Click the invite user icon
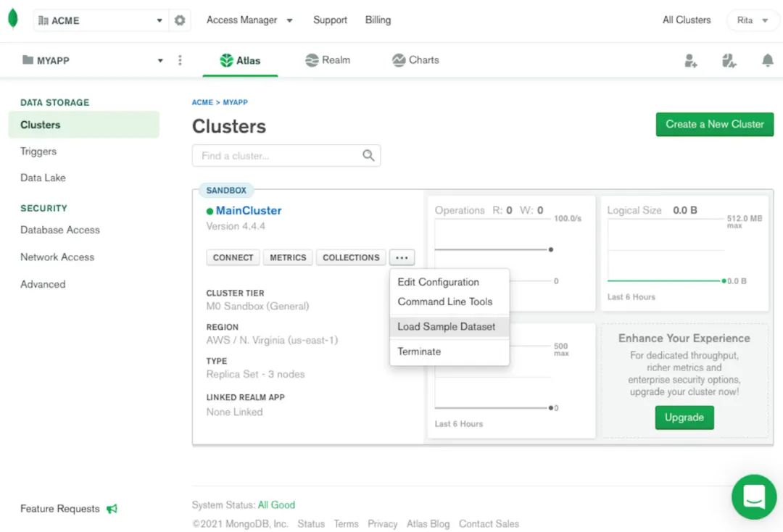 point(691,61)
